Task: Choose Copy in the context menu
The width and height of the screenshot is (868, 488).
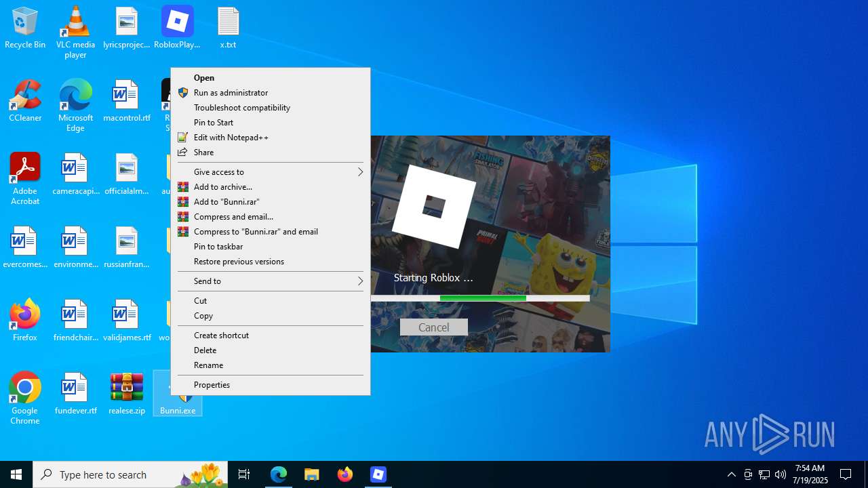Action: [x=270, y=316]
